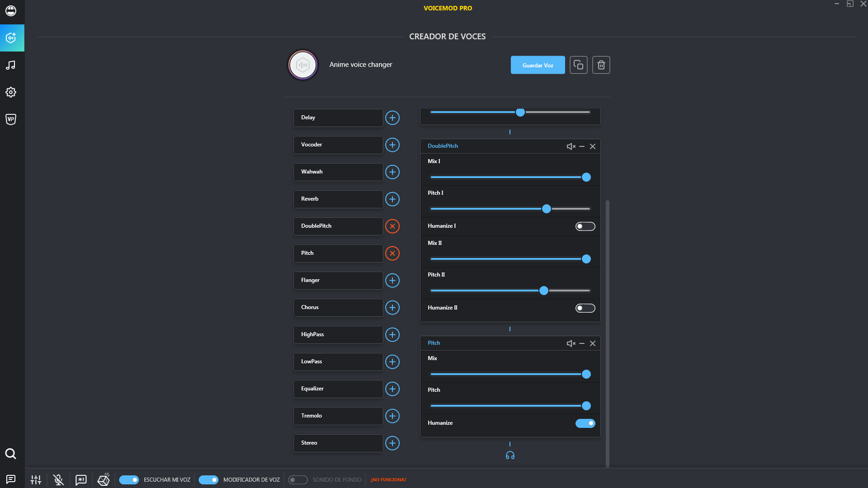Click the Pitch I slider handle
Screen dimensions: 868x488
[547, 209]
